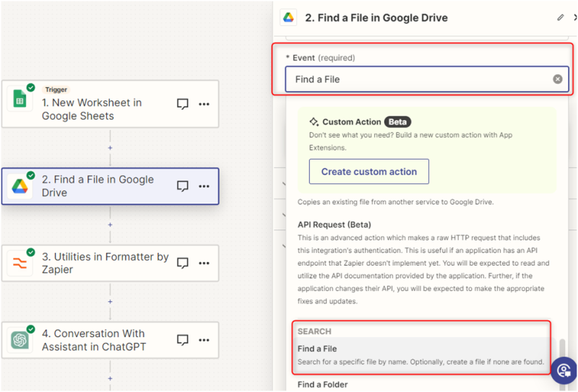The width and height of the screenshot is (578, 392).
Task: Open three-dot menu for Formatter step
Action: coord(204,263)
